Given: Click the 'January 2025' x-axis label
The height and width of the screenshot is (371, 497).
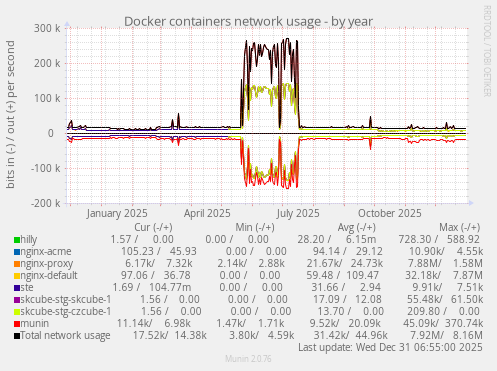Looking at the screenshot, I should tap(117, 213).
